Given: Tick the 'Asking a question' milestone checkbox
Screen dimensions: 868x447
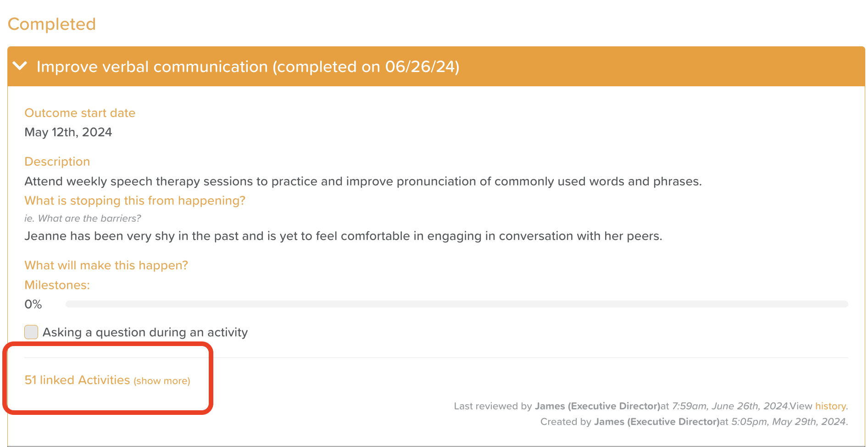Looking at the screenshot, I should point(31,332).
